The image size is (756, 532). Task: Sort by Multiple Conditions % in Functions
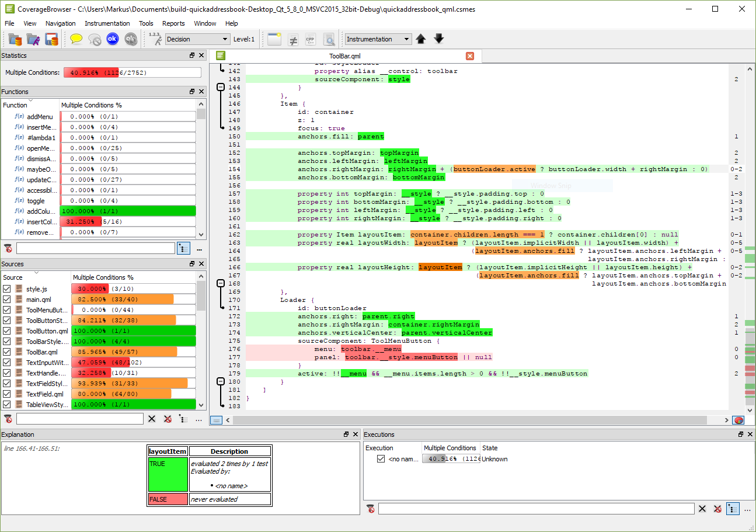[92, 105]
